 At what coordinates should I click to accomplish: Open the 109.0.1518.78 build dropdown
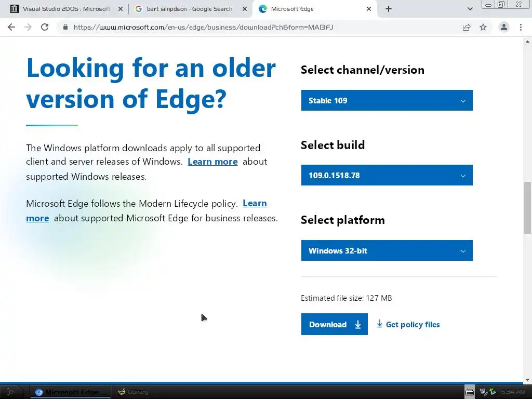point(387,176)
